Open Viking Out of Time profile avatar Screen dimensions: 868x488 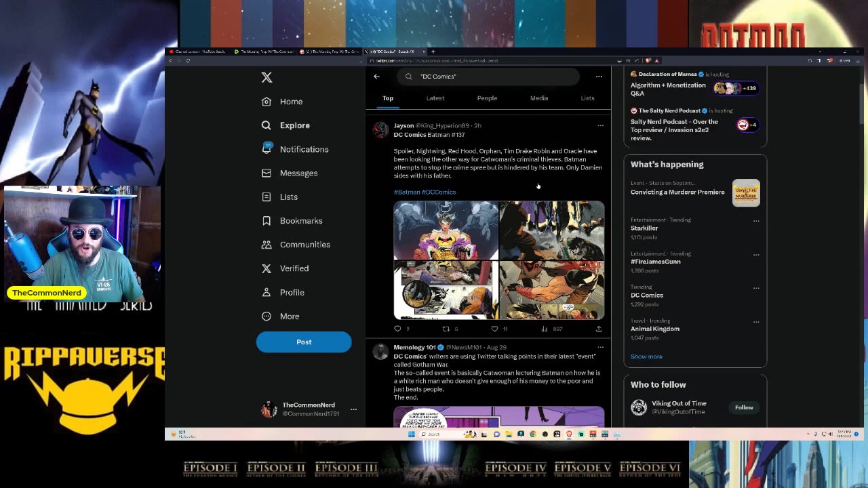point(638,407)
